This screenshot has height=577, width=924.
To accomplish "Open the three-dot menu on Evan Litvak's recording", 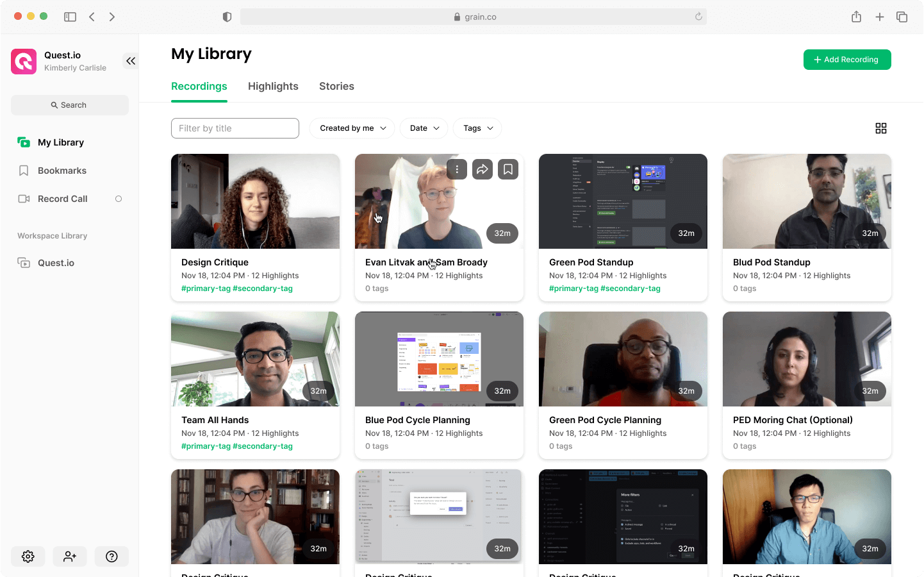I will [x=457, y=169].
